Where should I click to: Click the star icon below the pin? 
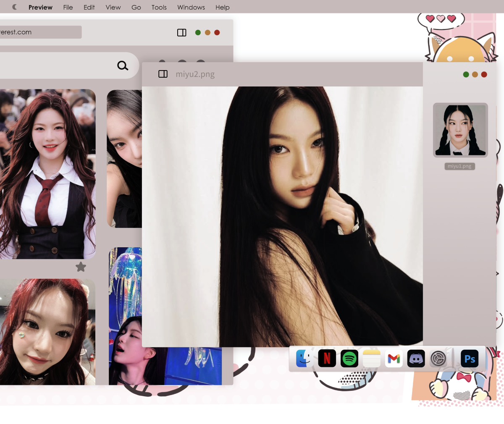[81, 267]
